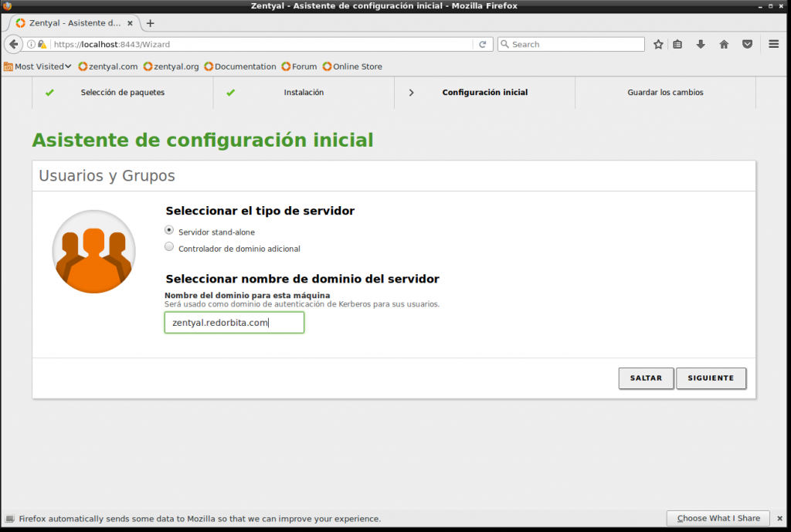Open the bookmarks list icon
The height and width of the screenshot is (532, 791).
677,45
